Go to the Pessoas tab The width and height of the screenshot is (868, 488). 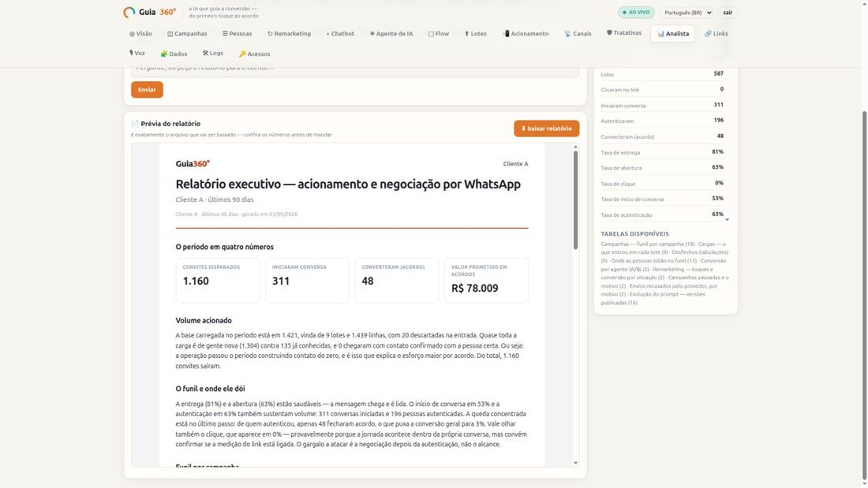[x=237, y=34]
